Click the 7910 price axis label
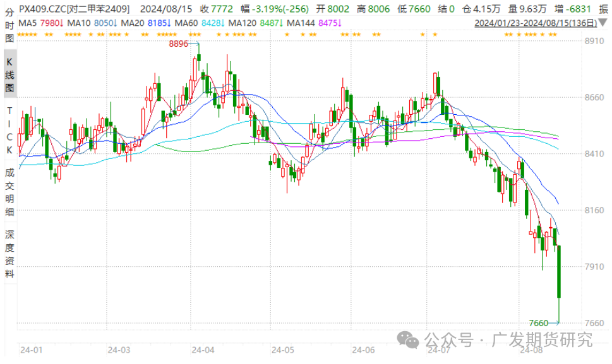Image resolution: width=612 pixels, height=364 pixels. (594, 267)
